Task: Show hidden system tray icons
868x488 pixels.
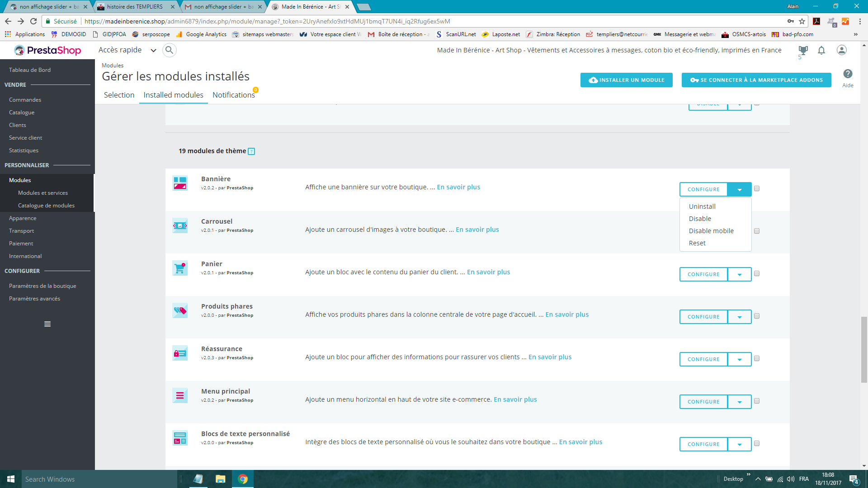Action: pos(758,479)
